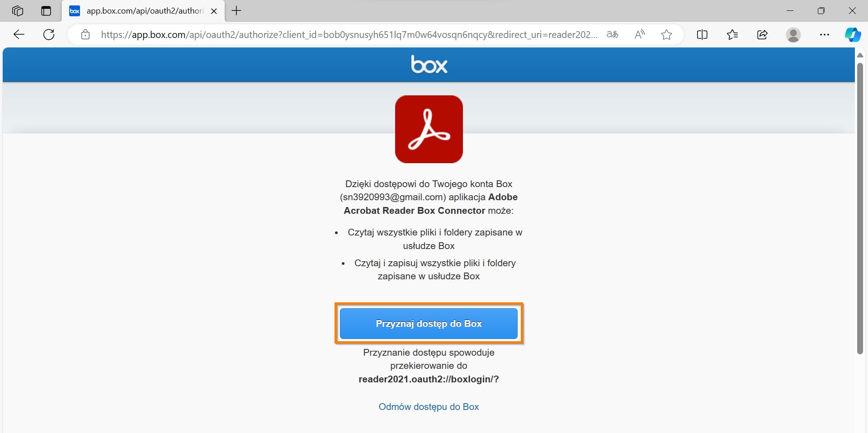Viewport: 868px width, 433px height.
Task: Click the Edge workspaces icon
Action: tap(18, 11)
